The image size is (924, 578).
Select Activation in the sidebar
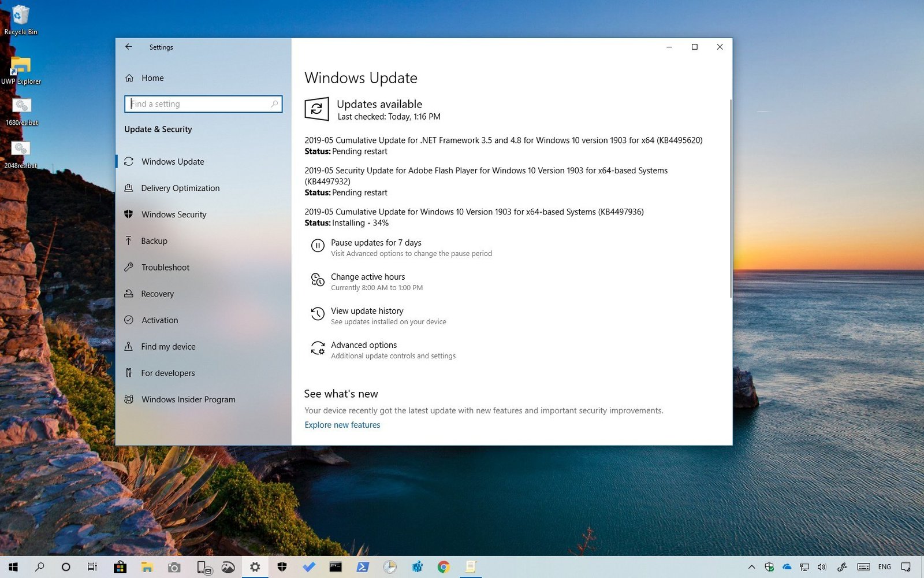coord(159,320)
